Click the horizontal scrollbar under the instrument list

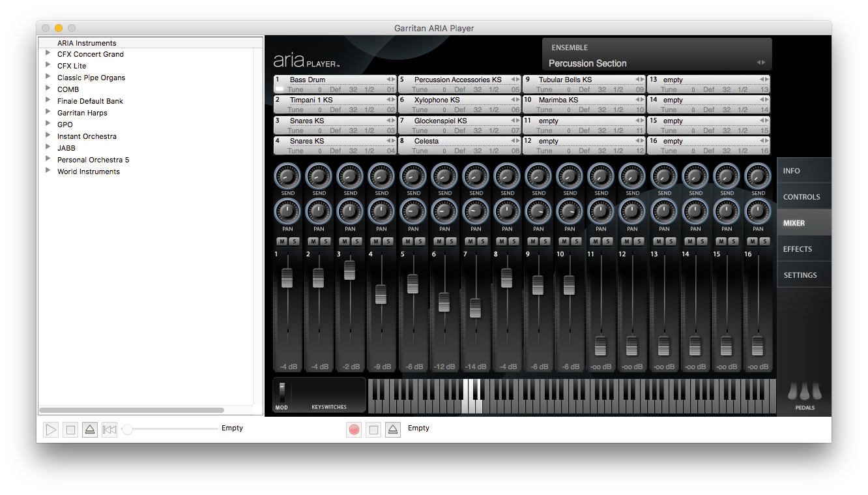click(132, 410)
